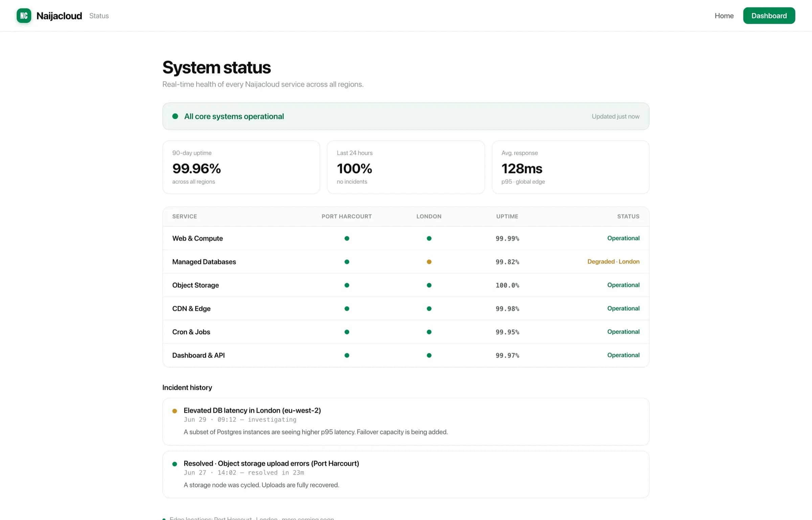The image size is (812, 520).
Task: Click the London status dot for Web & Compute
Action: pyautogui.click(x=429, y=238)
